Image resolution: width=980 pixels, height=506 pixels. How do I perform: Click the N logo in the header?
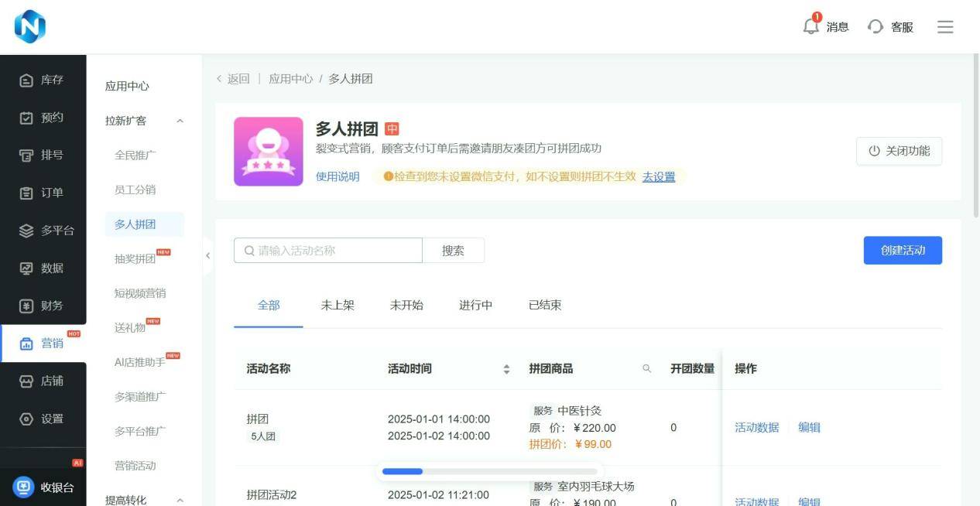click(x=30, y=27)
